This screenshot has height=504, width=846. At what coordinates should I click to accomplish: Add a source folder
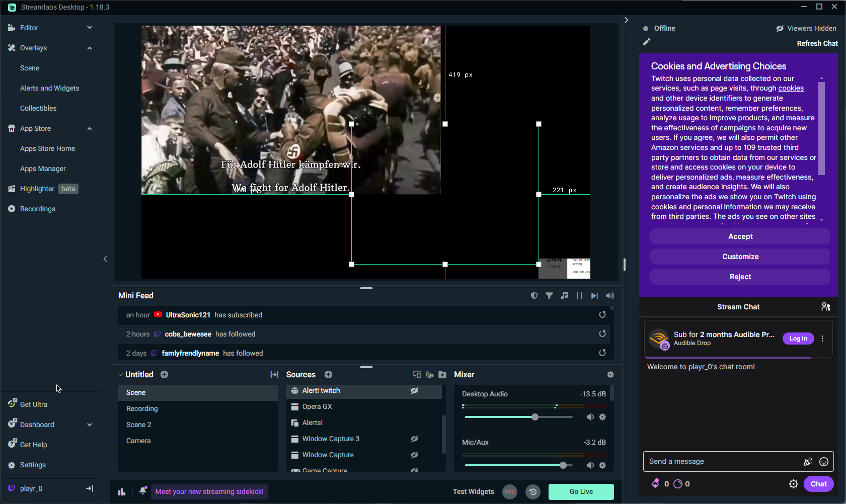pos(442,375)
